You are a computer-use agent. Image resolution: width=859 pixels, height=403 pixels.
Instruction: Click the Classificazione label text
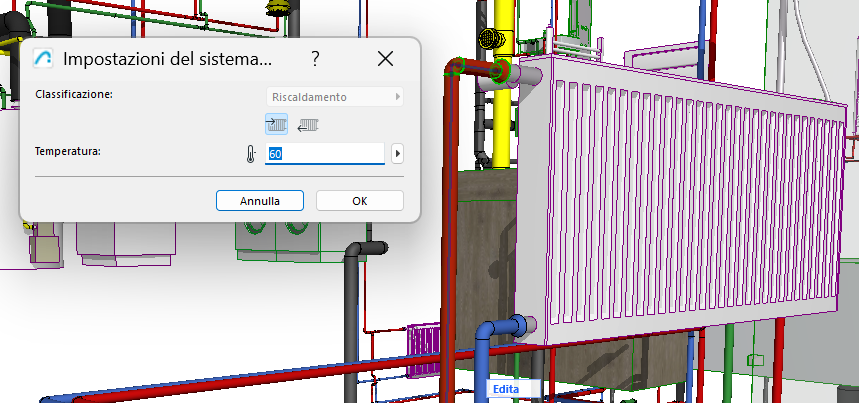(74, 94)
